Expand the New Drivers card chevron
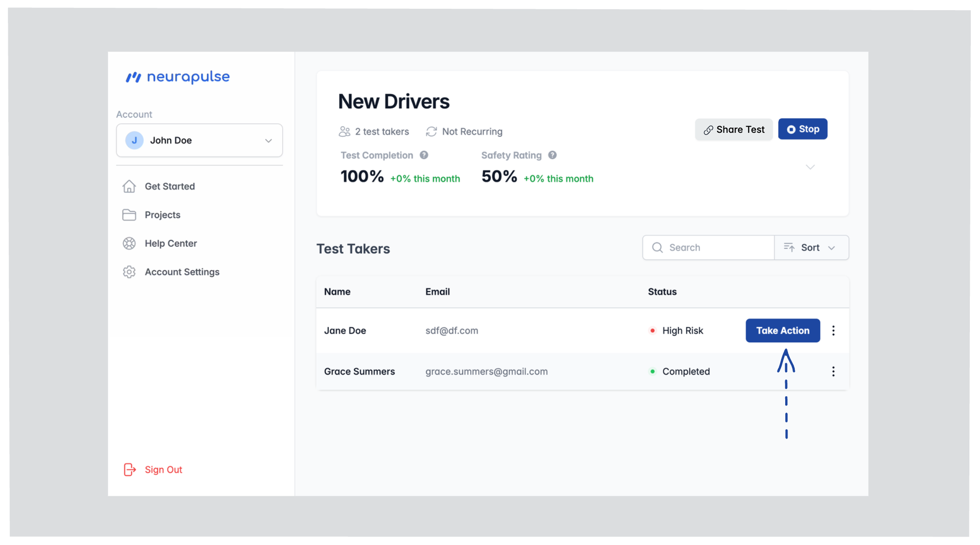 [x=810, y=167]
